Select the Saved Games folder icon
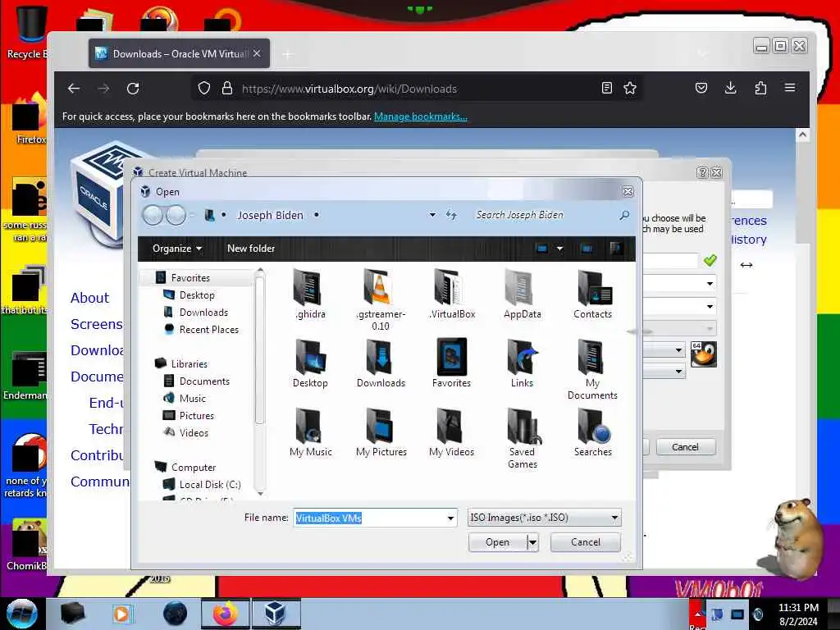Screen dimensions: 840x630 522,438
